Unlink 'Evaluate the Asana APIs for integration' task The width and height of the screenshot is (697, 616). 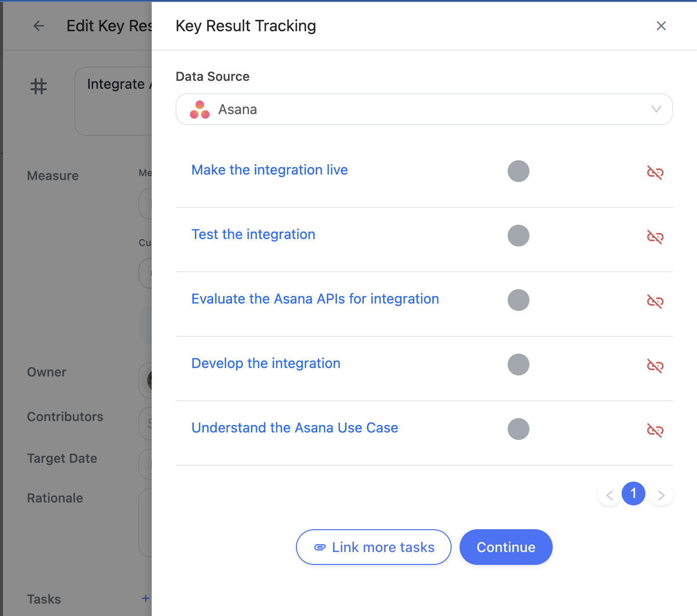pyautogui.click(x=655, y=302)
